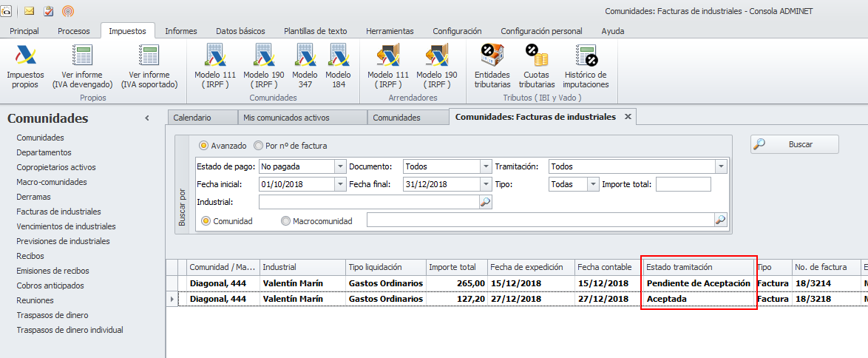868x358 pixels.
Task: Select Por nº de factura option
Action: tap(259, 146)
